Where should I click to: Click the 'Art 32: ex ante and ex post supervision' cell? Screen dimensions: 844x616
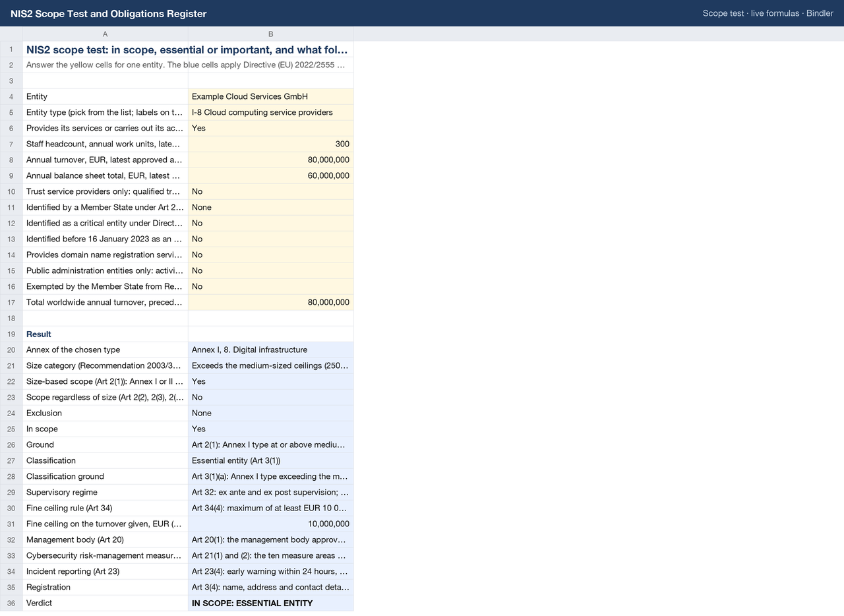click(271, 492)
